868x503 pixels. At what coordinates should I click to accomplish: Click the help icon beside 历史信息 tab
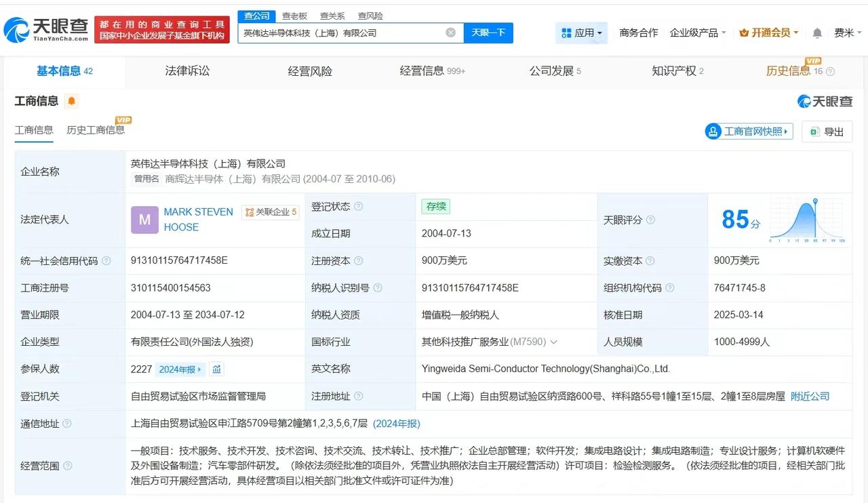(830, 71)
